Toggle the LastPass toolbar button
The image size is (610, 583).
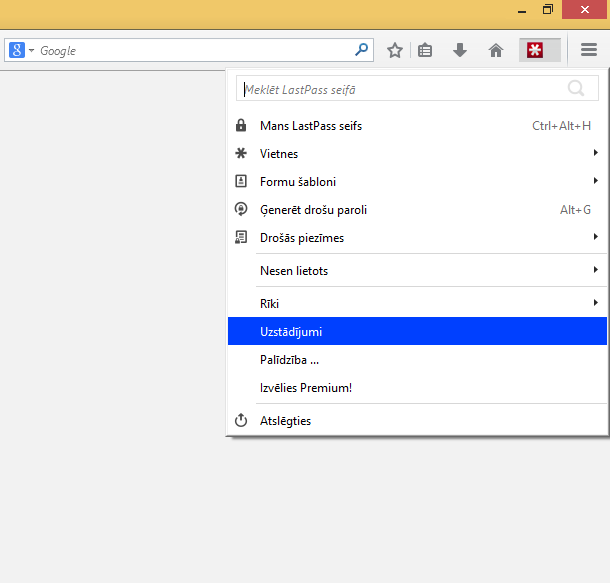click(x=540, y=50)
